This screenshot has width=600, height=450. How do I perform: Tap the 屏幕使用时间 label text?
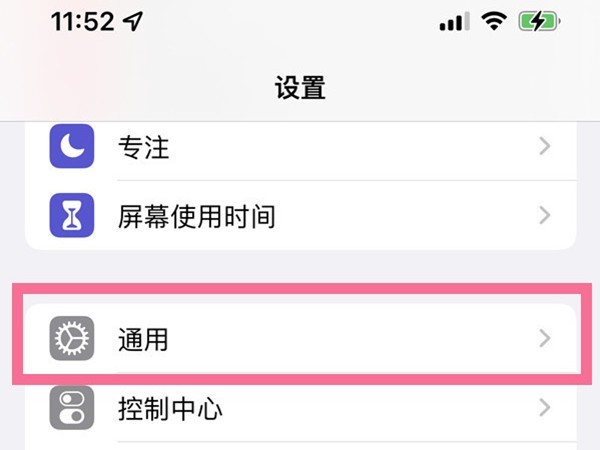pos(196,215)
